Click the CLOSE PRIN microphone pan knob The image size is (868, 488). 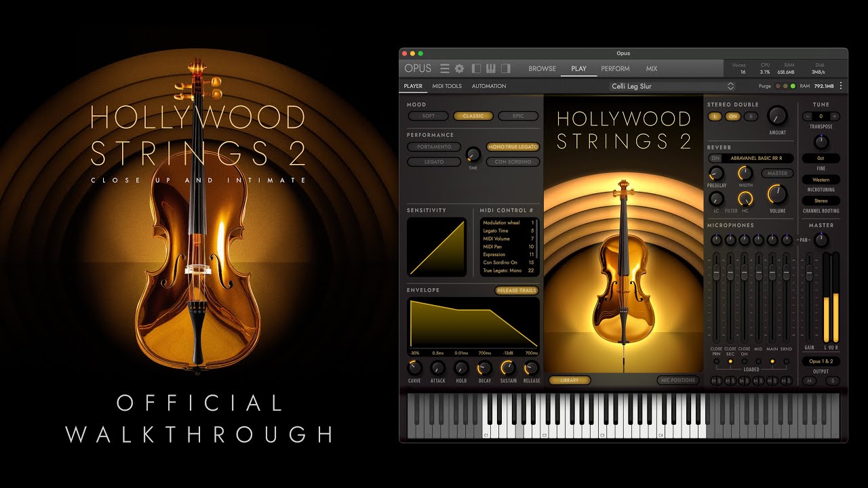(716, 240)
